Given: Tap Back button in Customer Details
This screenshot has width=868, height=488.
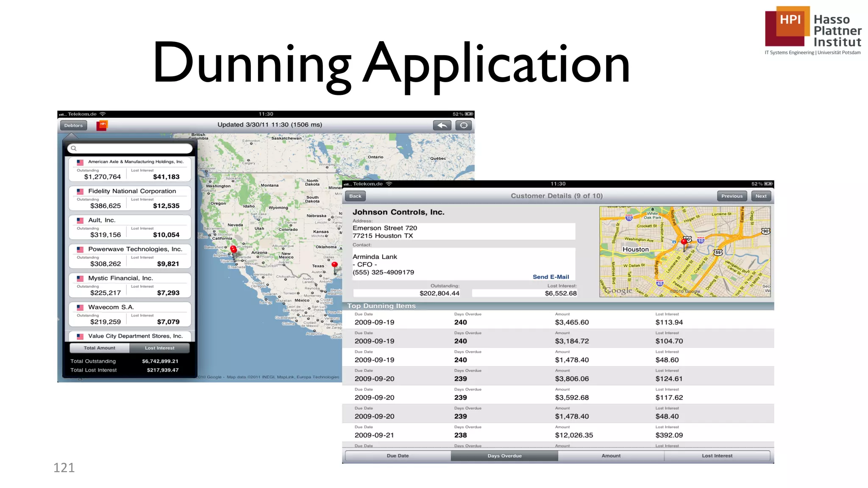Looking at the screenshot, I should coord(355,196).
